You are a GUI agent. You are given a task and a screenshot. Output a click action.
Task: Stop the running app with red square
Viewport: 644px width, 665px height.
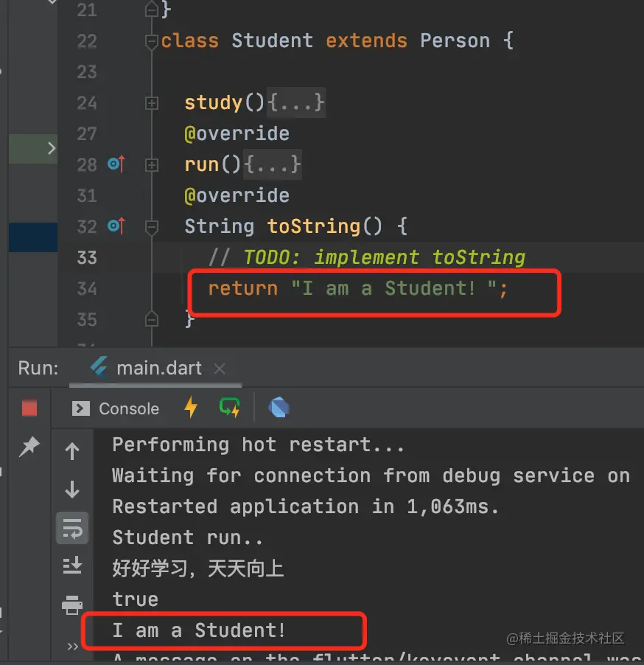coord(29,408)
